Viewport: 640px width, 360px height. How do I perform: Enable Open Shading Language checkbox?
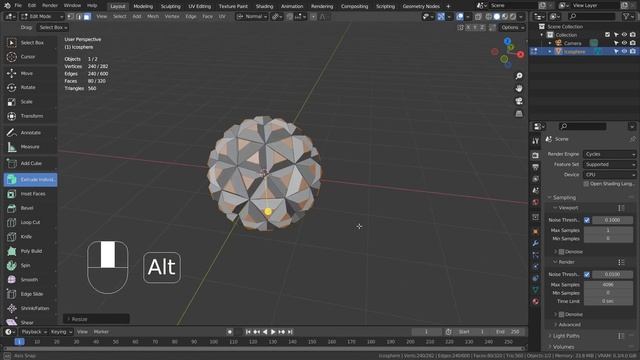point(586,184)
